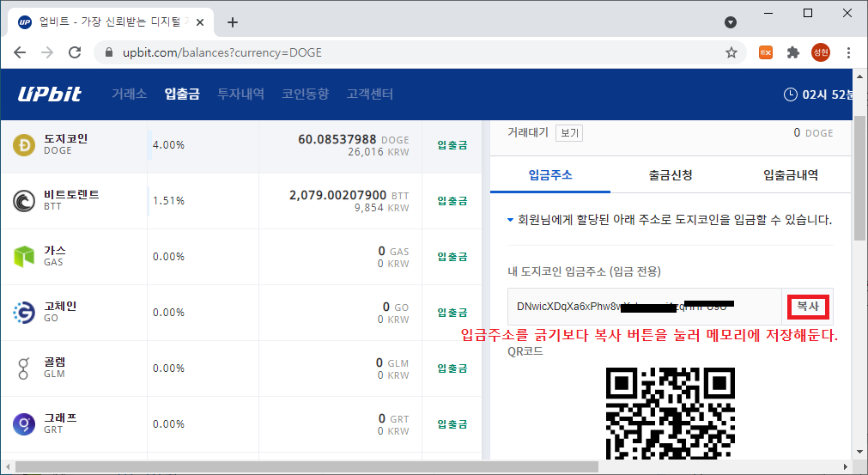Go back with the browser back arrow
The image size is (868, 475).
pyautogui.click(x=20, y=52)
